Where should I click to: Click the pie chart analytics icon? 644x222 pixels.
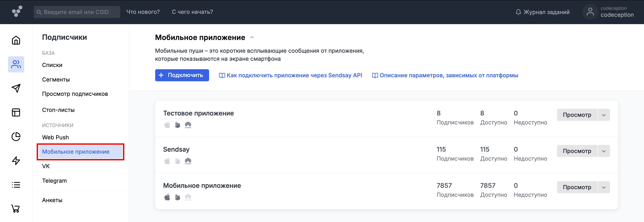tap(16, 137)
